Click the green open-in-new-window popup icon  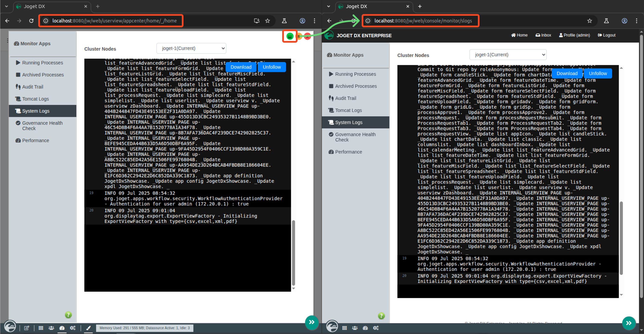[289, 36]
